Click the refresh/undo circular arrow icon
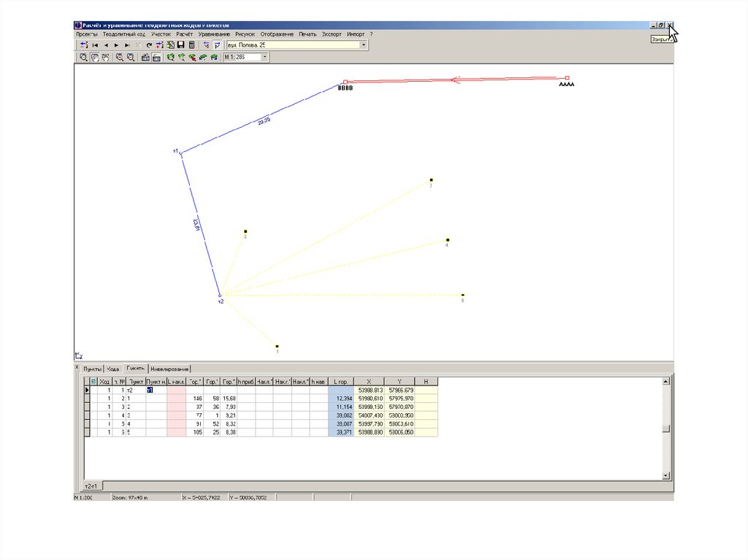This screenshot has width=748, height=560. pos(149,45)
